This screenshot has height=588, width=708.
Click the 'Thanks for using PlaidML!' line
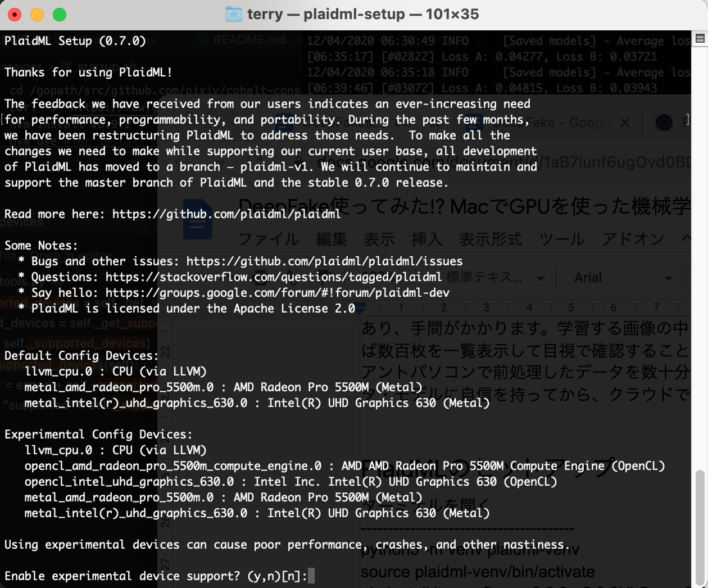88,73
